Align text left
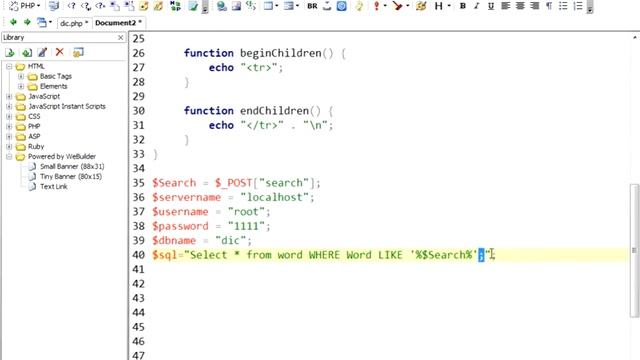 click(505, 6)
